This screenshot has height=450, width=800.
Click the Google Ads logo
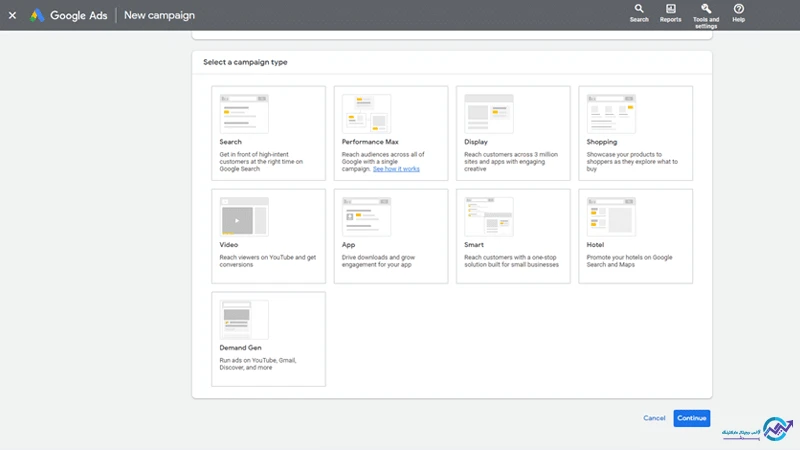(37, 16)
